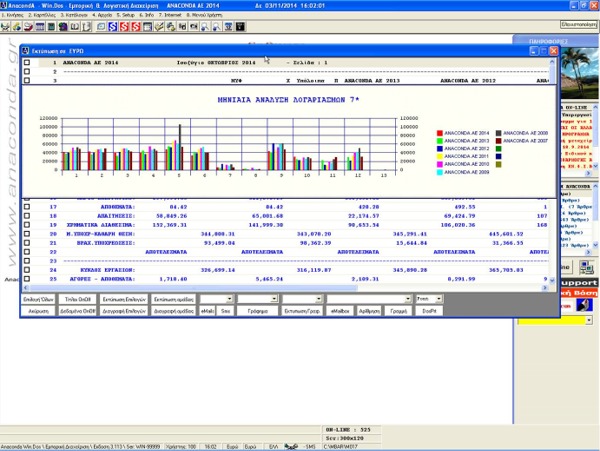Click the black icon at the toolbar's right end
This screenshot has height=451, width=600.
(x=241, y=26)
